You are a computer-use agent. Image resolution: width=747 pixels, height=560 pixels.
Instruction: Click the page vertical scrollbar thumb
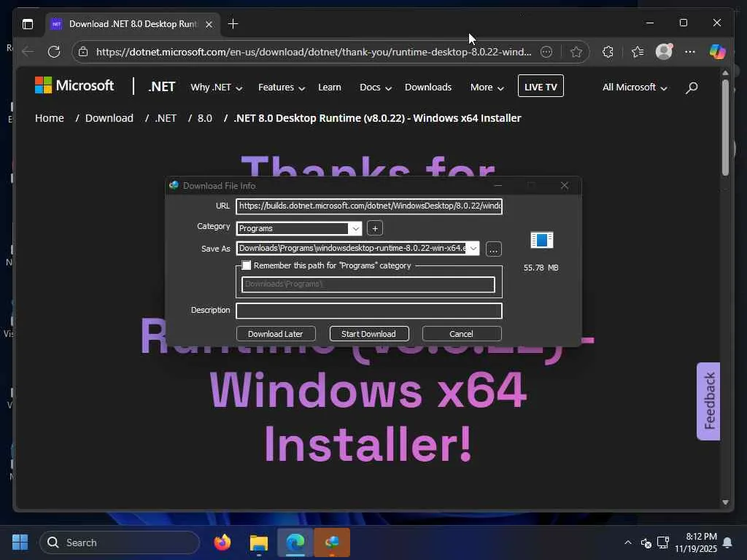[x=725, y=127]
